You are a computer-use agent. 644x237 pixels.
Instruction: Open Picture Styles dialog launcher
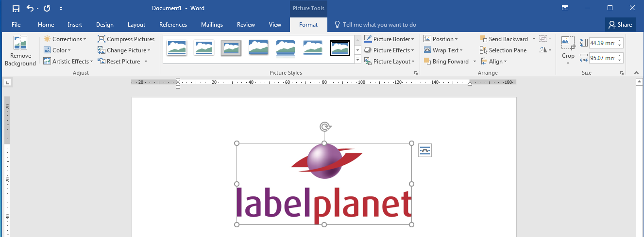416,73
